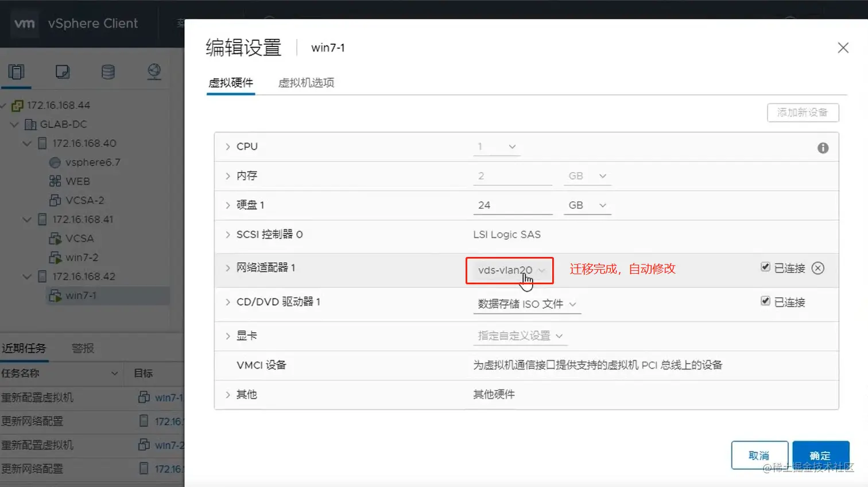Viewport: 868px width, 487px height.
Task: Open the memory GB unit dropdown
Action: pyautogui.click(x=587, y=176)
